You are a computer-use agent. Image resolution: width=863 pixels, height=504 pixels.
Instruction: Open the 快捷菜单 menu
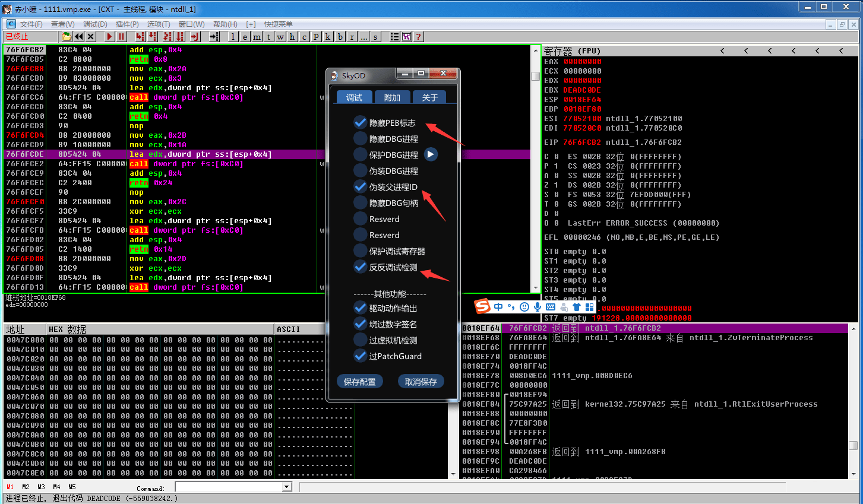click(279, 24)
